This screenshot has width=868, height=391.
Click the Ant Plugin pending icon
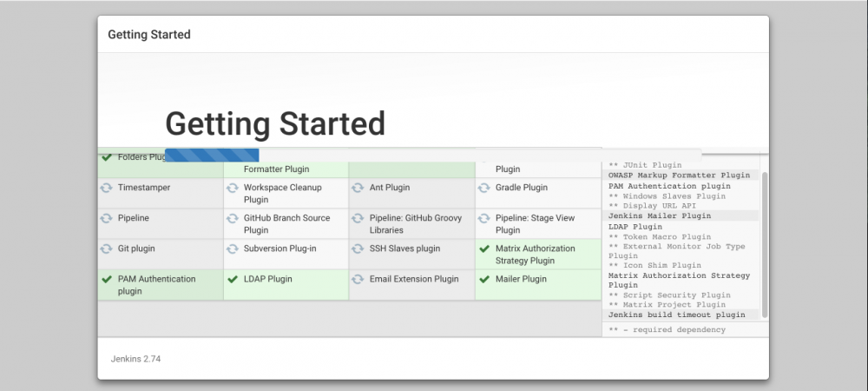click(358, 188)
